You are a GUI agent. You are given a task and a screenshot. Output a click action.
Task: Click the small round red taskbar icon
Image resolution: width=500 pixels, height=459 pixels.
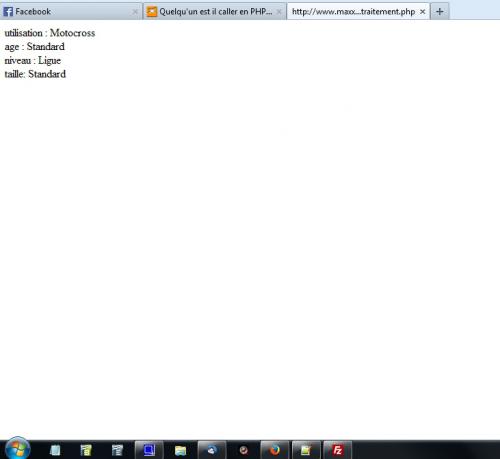[244, 450]
